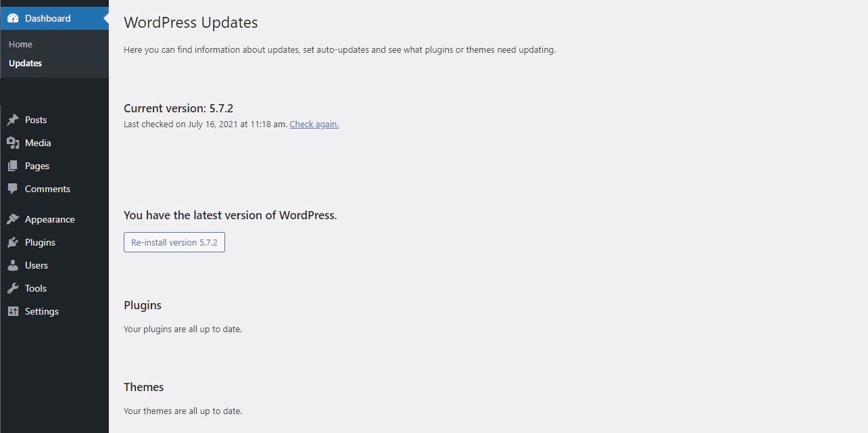Screen dimensions: 868x433
Task: Click the Media library icon
Action: 13,143
